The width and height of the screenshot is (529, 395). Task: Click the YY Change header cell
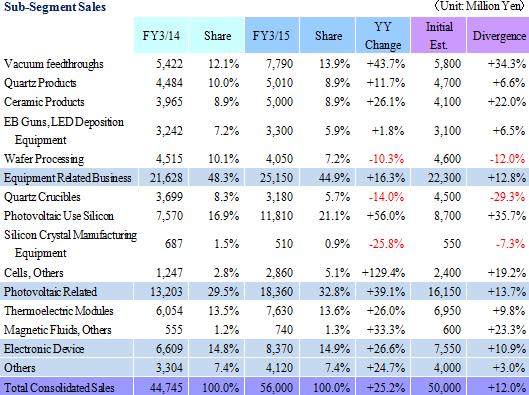(x=383, y=35)
